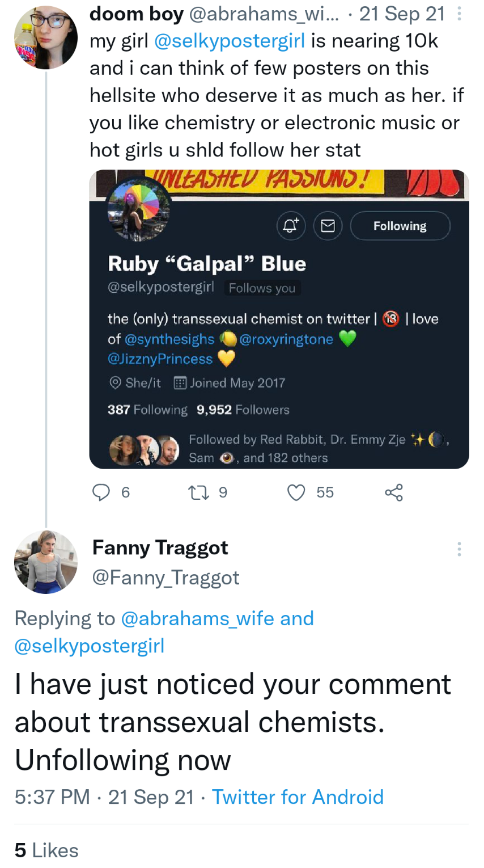
Task: Toggle the Following button on Ruby's profile
Action: [x=400, y=226]
